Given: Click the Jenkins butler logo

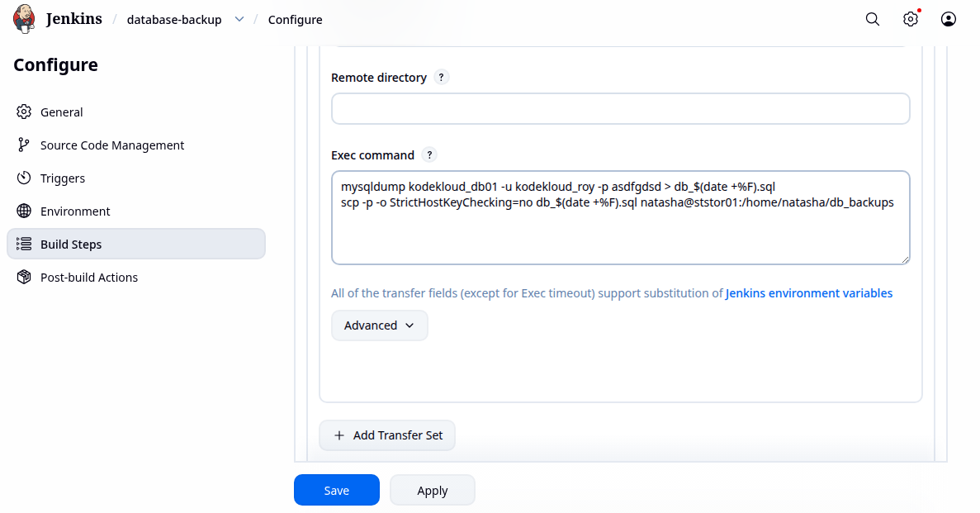Looking at the screenshot, I should pos(24,19).
